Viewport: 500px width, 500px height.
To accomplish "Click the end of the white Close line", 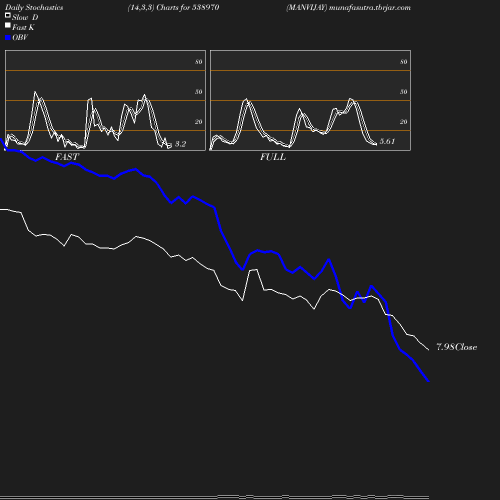I will [x=428, y=349].
